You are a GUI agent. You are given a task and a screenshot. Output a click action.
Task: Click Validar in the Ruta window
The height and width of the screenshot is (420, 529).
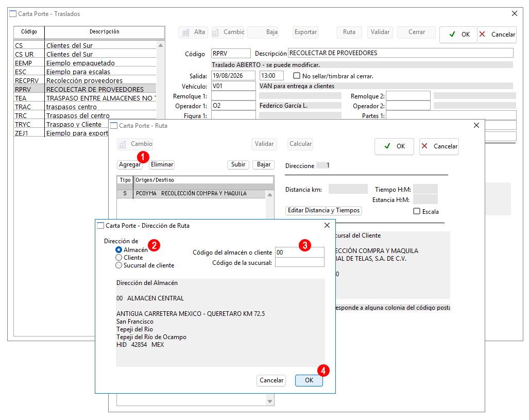pyautogui.click(x=264, y=144)
